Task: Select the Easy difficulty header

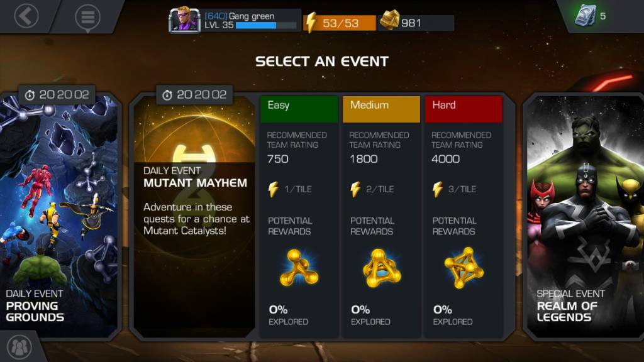Action: [299, 109]
